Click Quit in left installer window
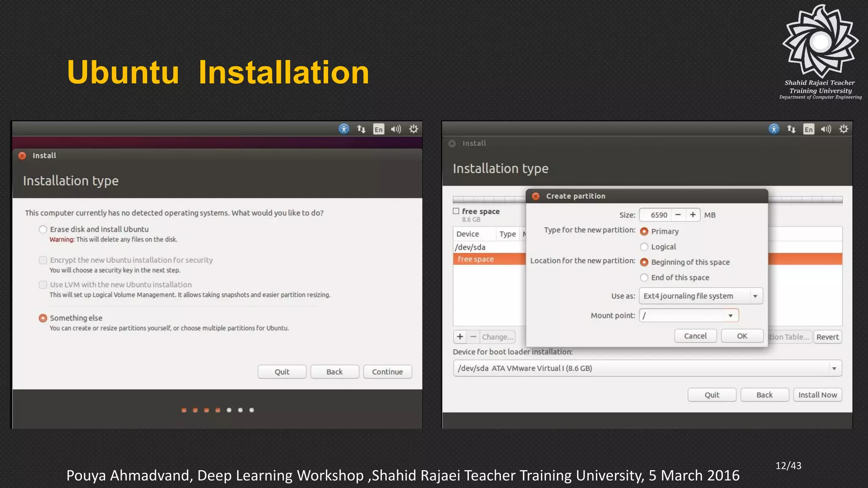 pos(282,372)
